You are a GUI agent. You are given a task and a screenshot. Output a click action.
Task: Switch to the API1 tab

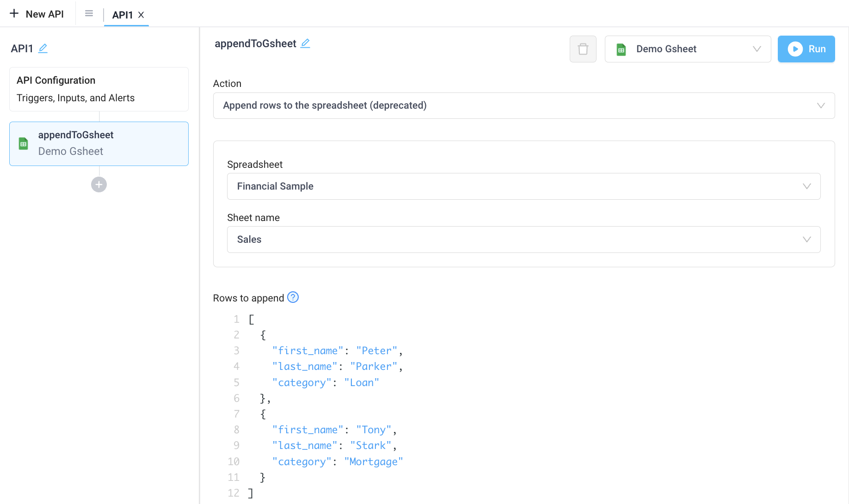coord(121,14)
